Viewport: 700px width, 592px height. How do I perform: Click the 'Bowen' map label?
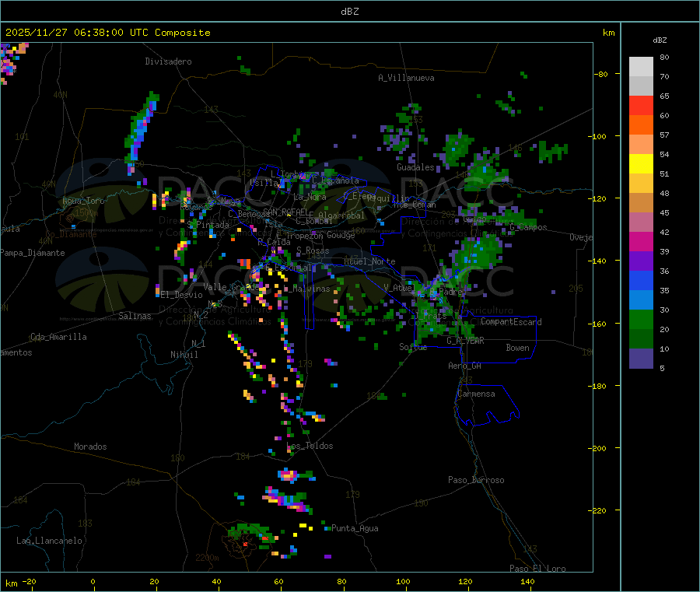pos(518,348)
